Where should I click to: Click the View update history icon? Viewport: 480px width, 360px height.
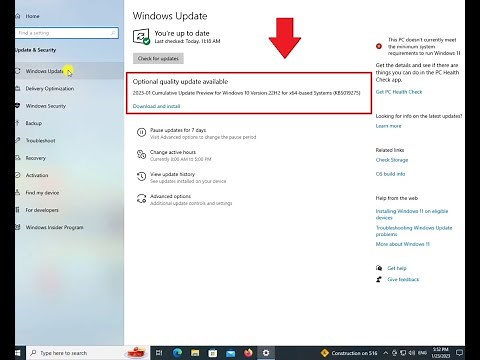[x=141, y=177]
